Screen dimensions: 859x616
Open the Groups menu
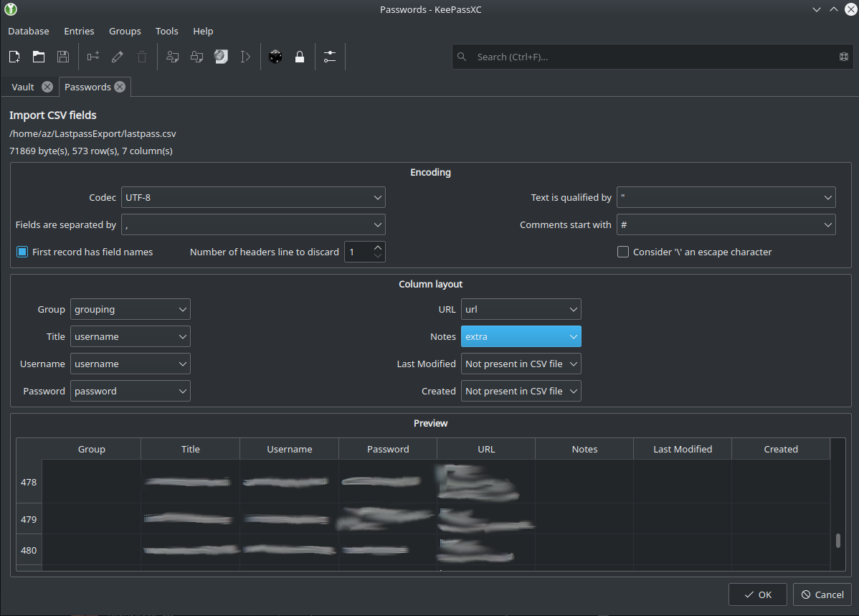125,32
